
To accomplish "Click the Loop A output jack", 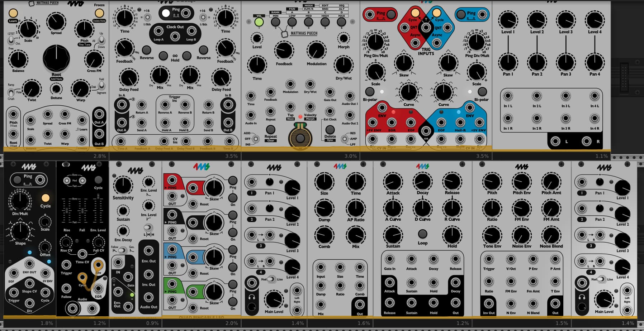I will tap(158, 32).
